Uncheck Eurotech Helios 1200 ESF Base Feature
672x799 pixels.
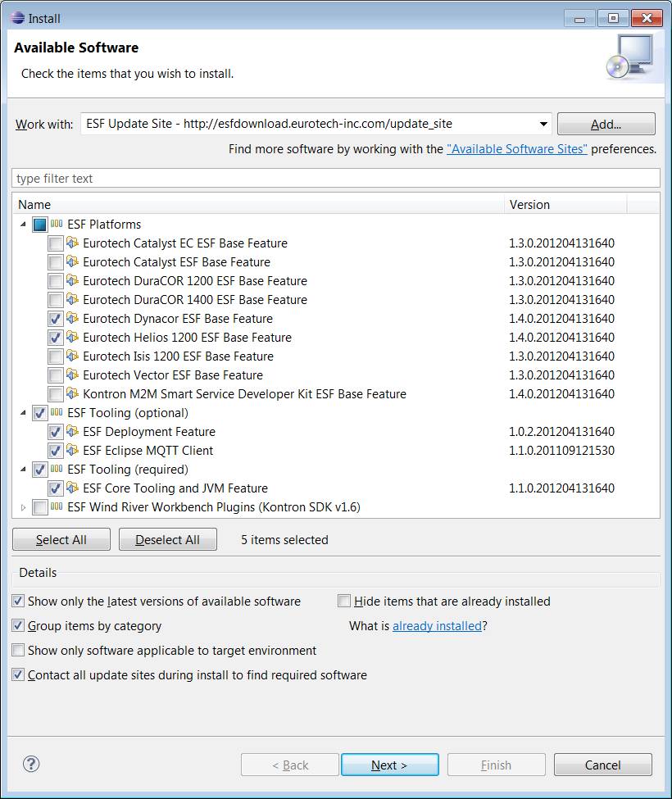pyautogui.click(x=55, y=338)
